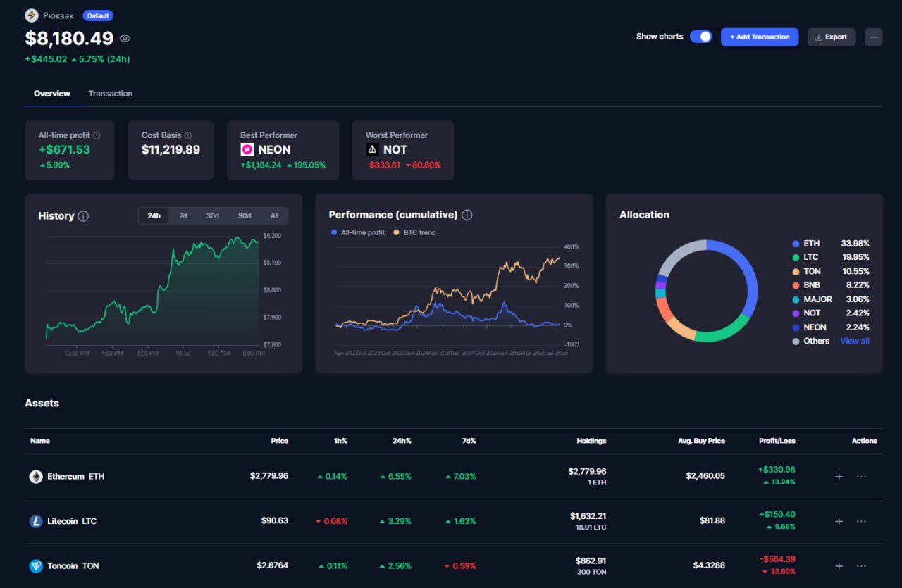902x588 pixels.
Task: Sort assets by Price column
Action: pos(280,441)
